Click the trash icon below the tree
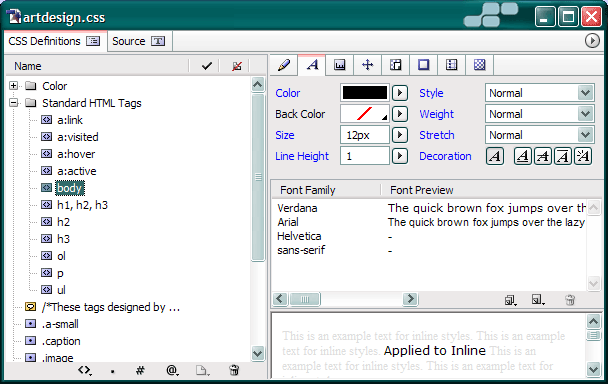 234,370
